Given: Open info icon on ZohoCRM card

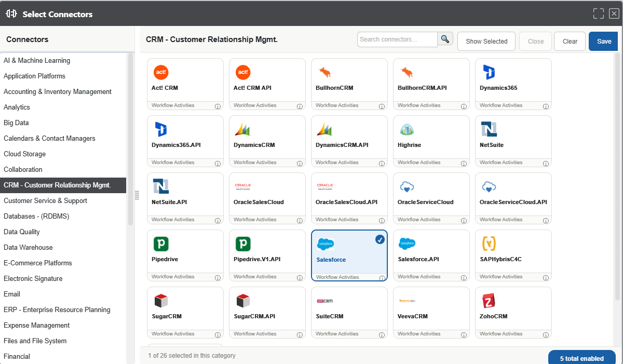Looking at the screenshot, I should [546, 334].
